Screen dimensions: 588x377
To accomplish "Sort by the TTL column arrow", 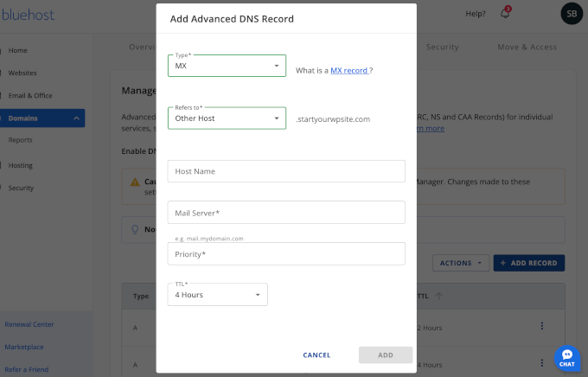I will pyautogui.click(x=438, y=296).
